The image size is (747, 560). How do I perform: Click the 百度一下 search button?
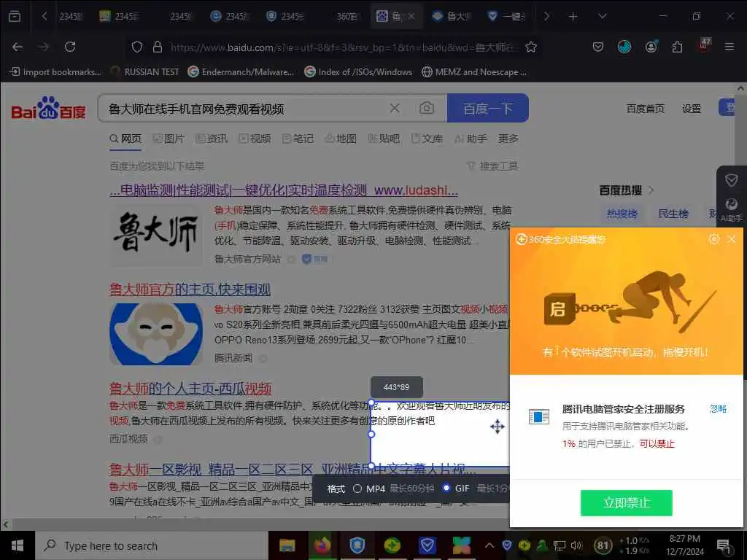point(488,108)
